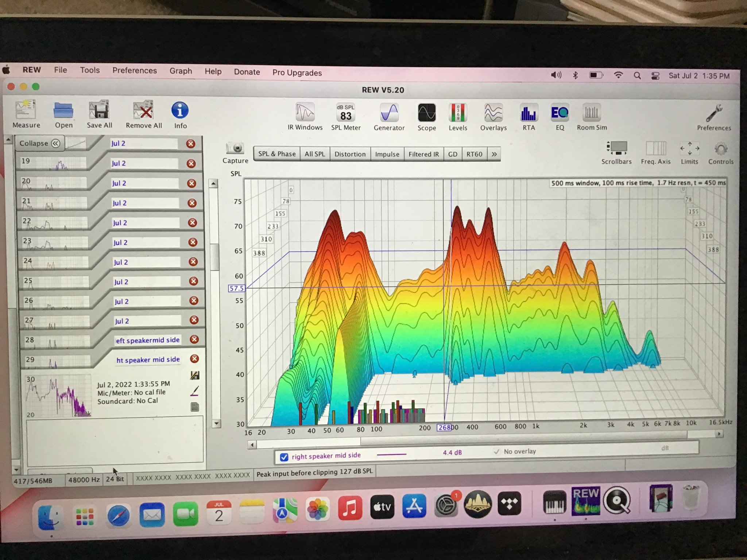This screenshot has width=747, height=560.
Task: Open the Overlays window
Action: (494, 117)
